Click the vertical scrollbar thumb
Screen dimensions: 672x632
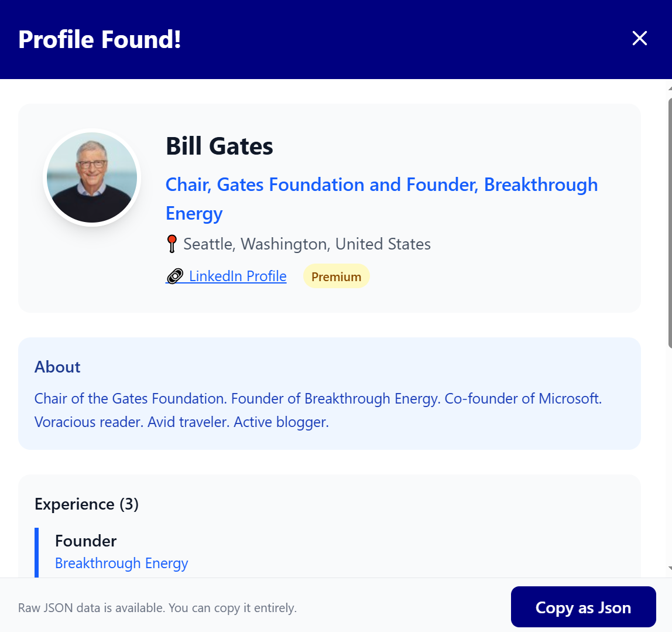(x=670, y=223)
